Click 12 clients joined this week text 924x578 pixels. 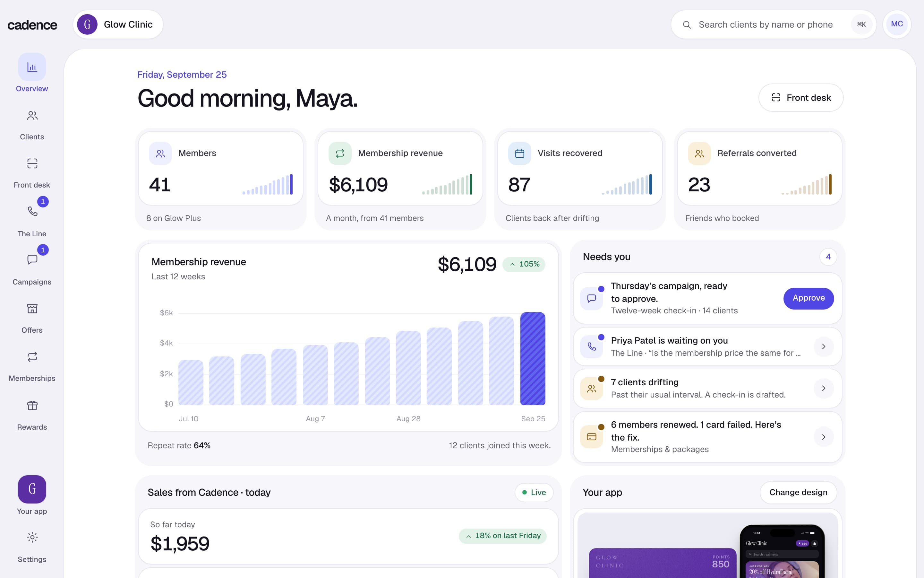500,445
